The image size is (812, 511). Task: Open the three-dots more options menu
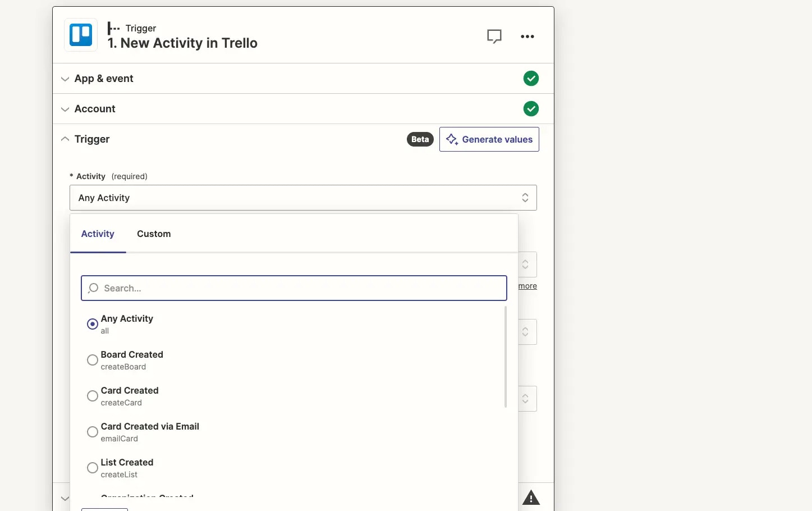click(527, 36)
